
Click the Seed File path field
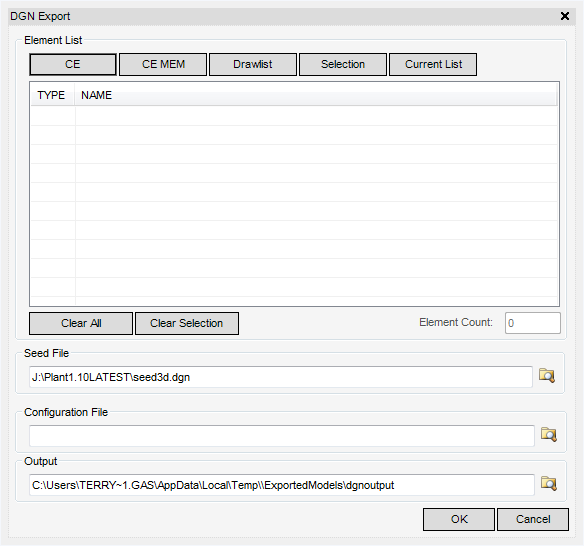point(281,377)
